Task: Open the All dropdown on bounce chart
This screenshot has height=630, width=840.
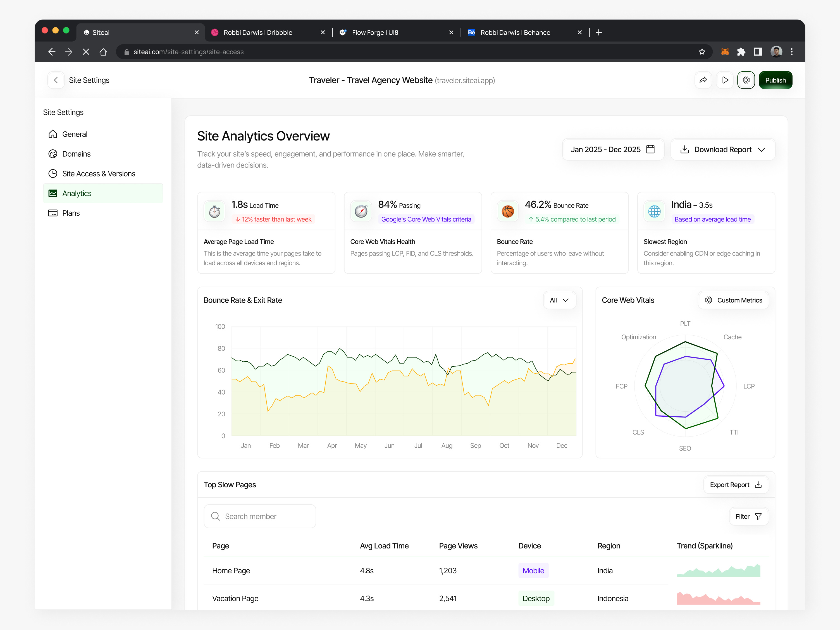Action: 559,300
